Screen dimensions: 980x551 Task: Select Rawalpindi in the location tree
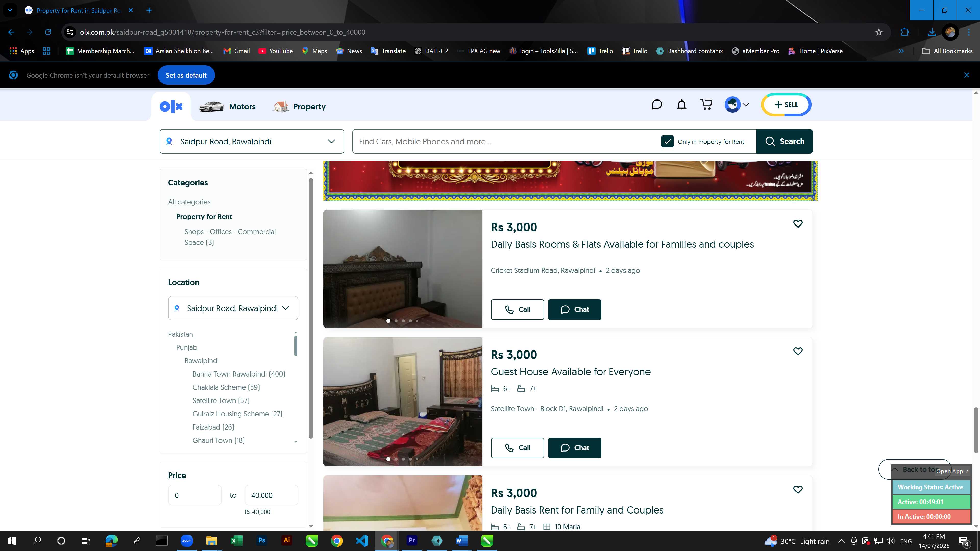[x=201, y=361]
